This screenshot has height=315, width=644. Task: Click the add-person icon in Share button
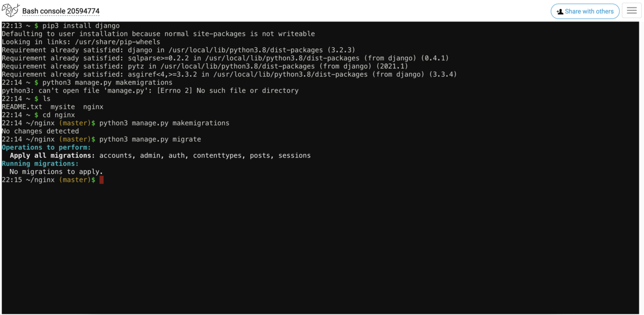[x=561, y=11]
